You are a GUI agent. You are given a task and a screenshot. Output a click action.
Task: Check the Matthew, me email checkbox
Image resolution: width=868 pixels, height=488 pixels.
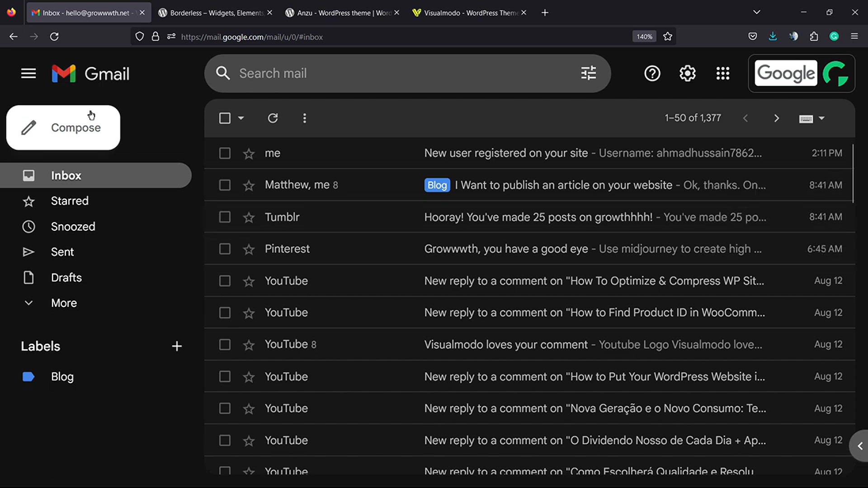(225, 185)
